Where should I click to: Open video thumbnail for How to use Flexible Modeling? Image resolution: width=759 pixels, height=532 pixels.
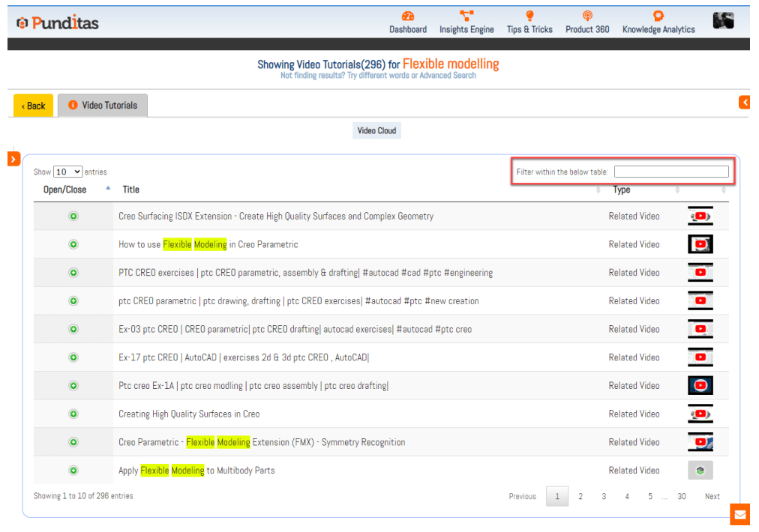pos(700,244)
